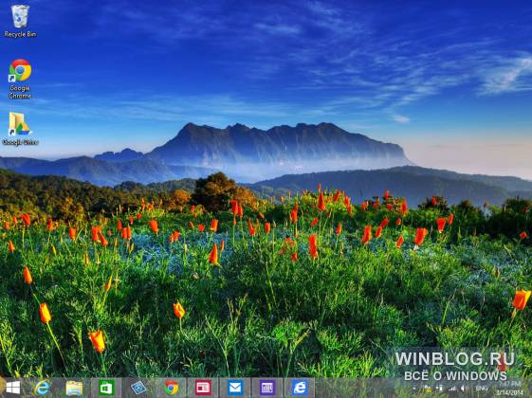Open the Action Center flag icon

tap(428, 389)
